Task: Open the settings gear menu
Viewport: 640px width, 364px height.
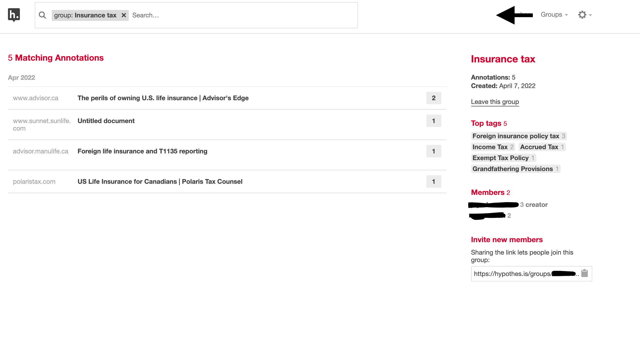Action: coord(585,15)
